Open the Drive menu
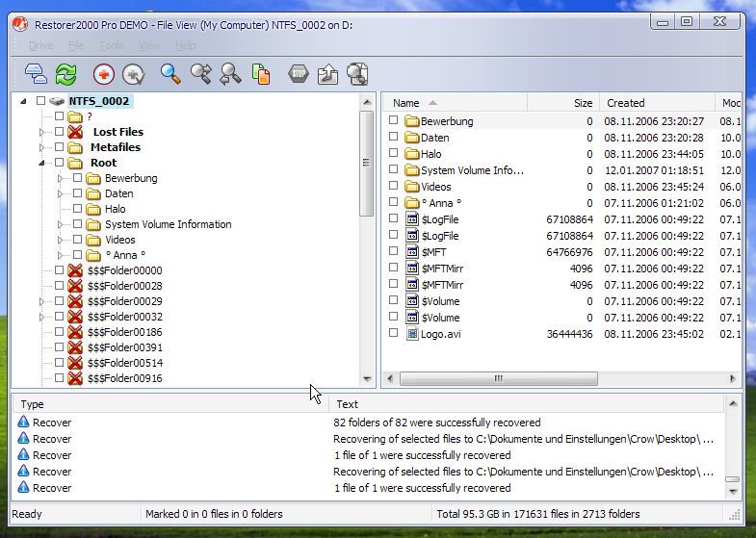The height and width of the screenshot is (538, 756). (41, 45)
